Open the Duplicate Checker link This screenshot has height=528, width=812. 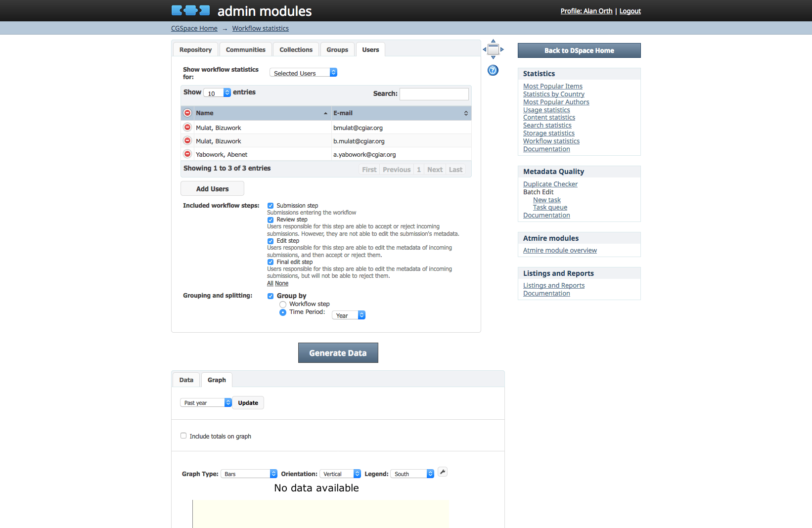[x=550, y=184]
